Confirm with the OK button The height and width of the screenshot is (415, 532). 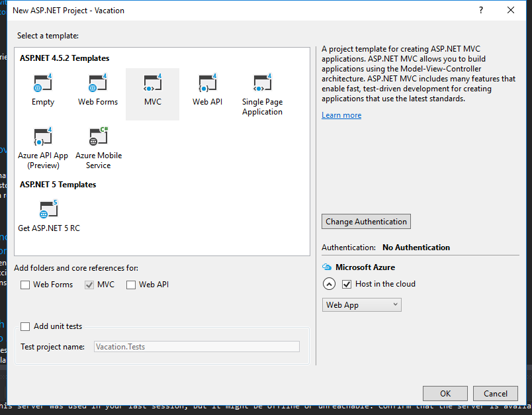point(445,393)
